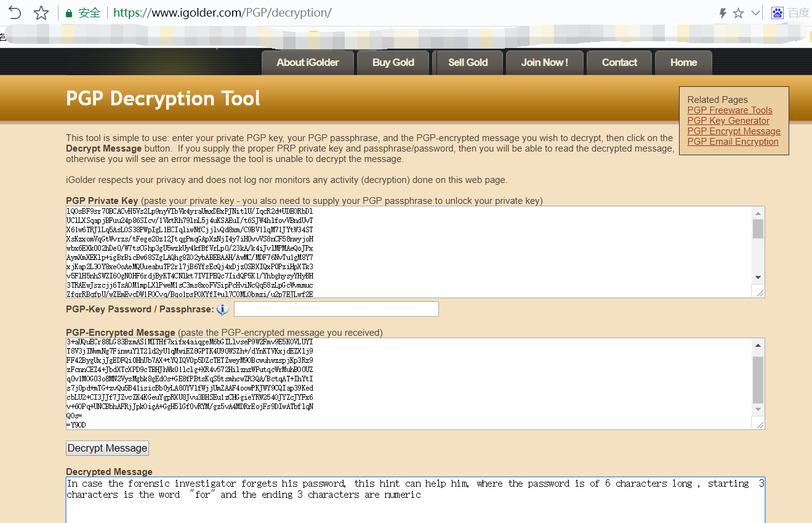This screenshot has height=523, width=812.
Task: Click the green secure padlock icon
Action: click(69, 13)
